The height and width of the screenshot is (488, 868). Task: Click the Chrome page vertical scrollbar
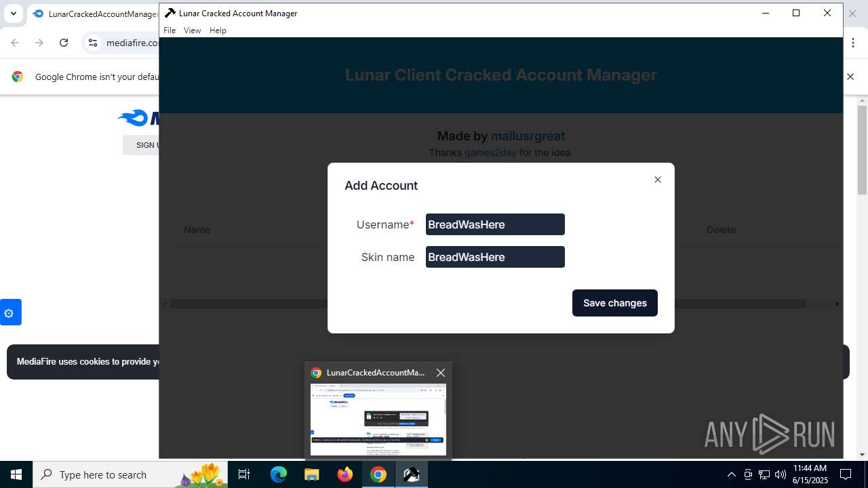(862, 149)
